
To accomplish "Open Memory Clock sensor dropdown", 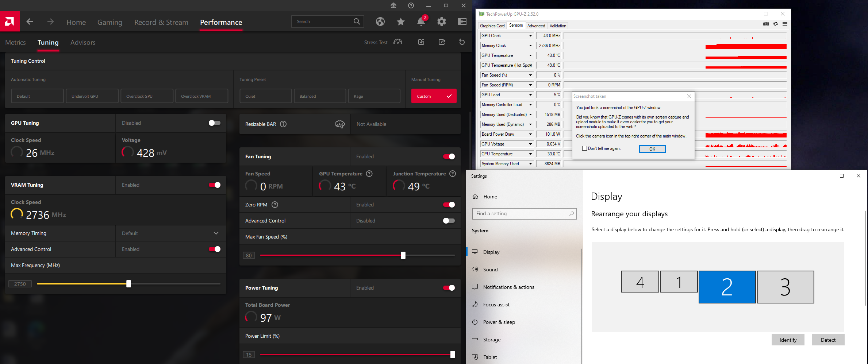I will tap(530, 46).
